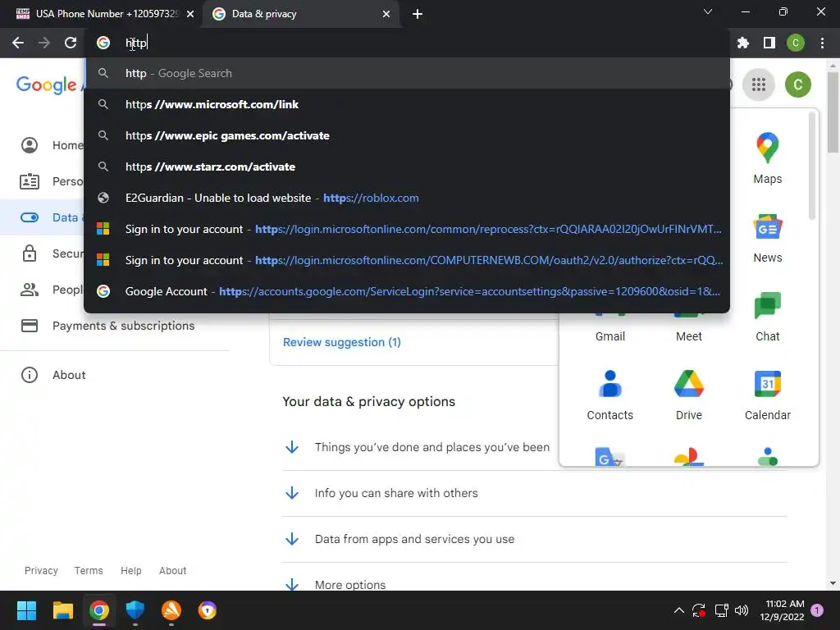This screenshot has width=840, height=630.
Task: Click the apps panel scrollbar
Action: tap(812, 166)
